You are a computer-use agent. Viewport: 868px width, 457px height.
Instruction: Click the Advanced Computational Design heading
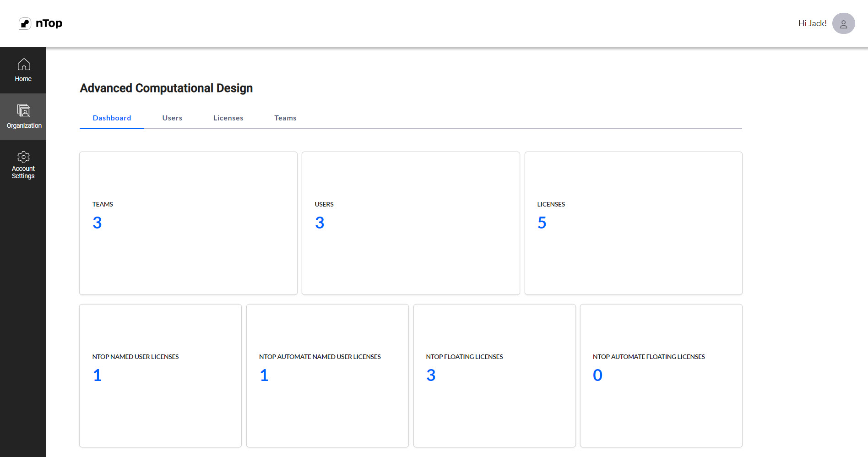point(166,88)
